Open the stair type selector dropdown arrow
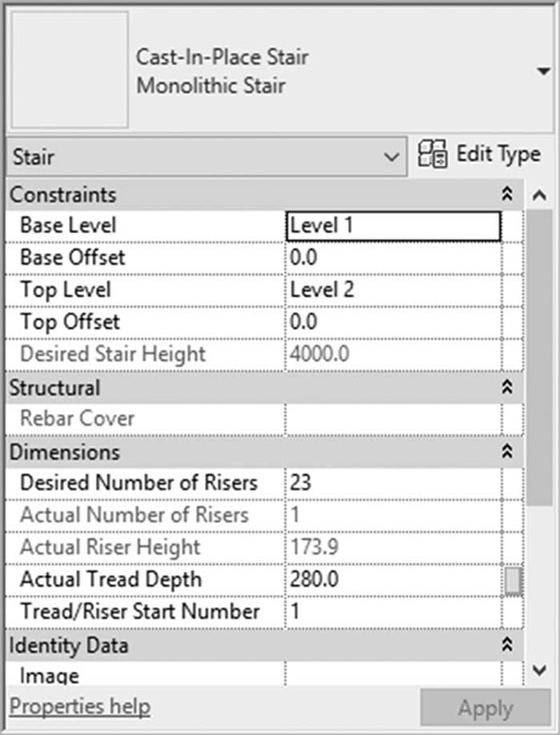560x735 pixels. coord(543,72)
